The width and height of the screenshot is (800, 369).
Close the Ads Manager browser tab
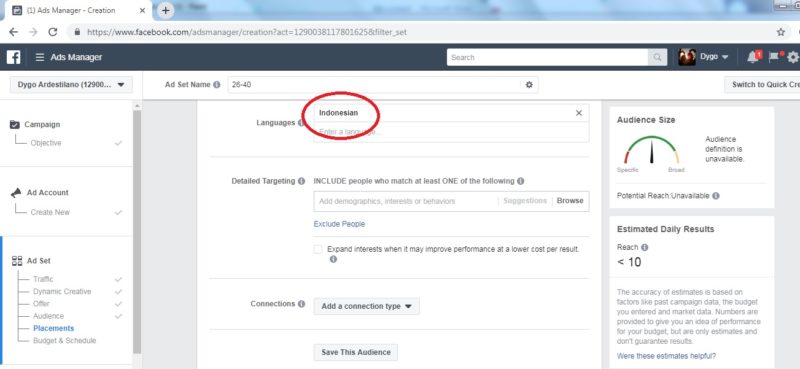(x=143, y=10)
